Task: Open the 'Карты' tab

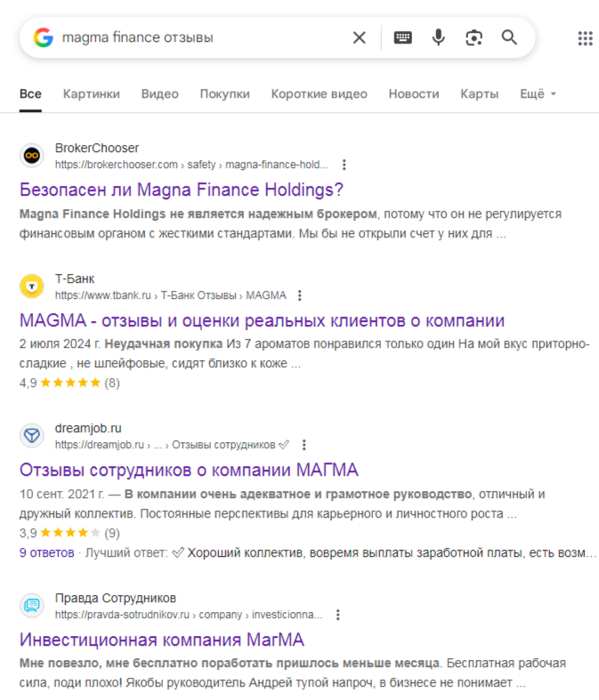Action: coord(480,93)
